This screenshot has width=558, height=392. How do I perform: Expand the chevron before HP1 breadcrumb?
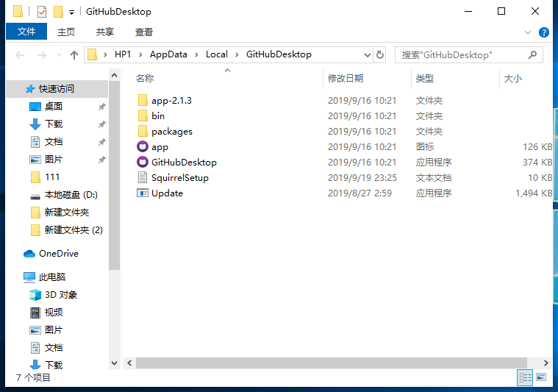(105, 55)
